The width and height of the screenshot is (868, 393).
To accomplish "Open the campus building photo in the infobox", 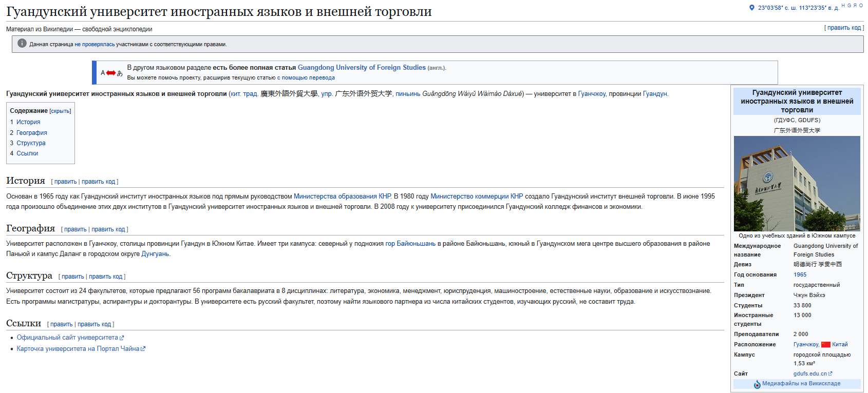I will [x=797, y=183].
